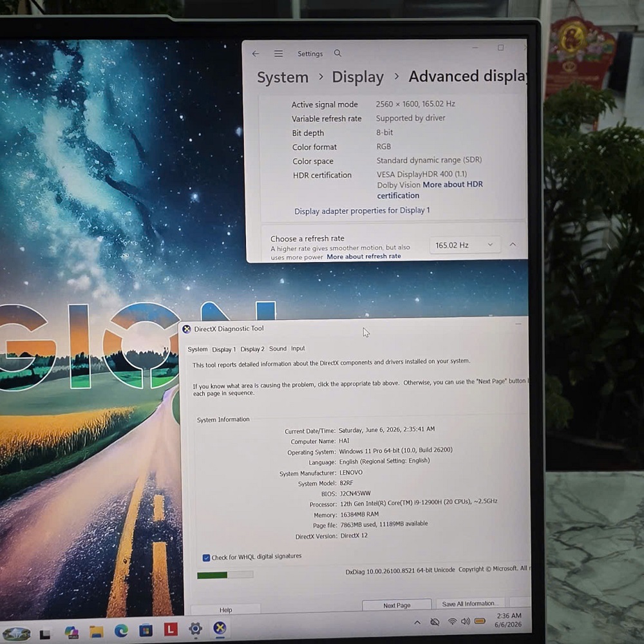Click the Computer Name value 'HAI'
The height and width of the screenshot is (644, 644).
(344, 441)
